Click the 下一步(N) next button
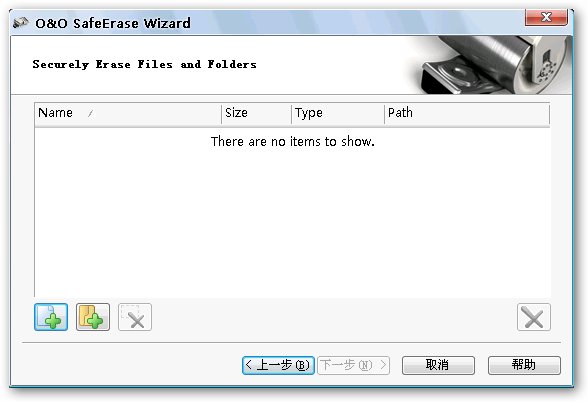The image size is (588, 402). 354,365
